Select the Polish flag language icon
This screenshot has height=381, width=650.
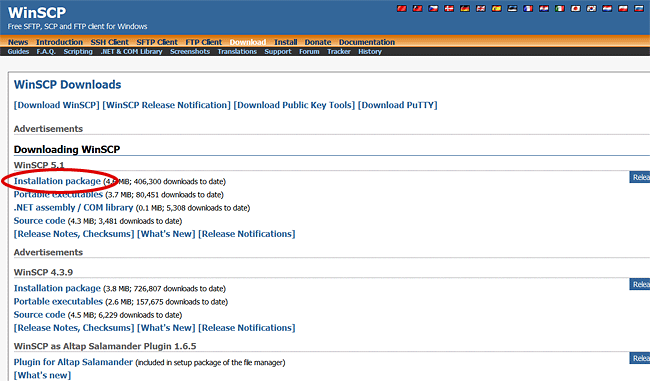coord(623,8)
